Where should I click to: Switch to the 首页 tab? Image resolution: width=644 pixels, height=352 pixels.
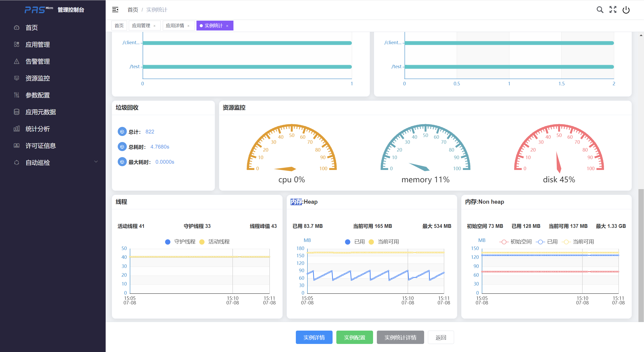pyautogui.click(x=119, y=26)
